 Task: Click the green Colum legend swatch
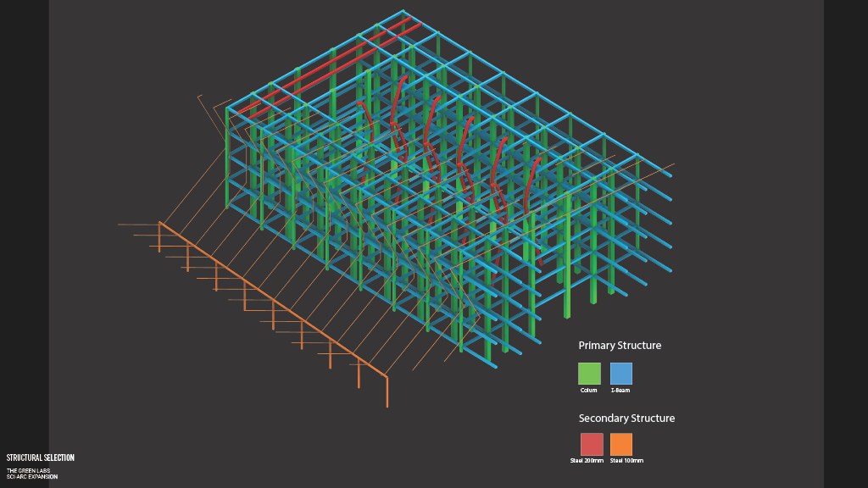click(x=589, y=374)
